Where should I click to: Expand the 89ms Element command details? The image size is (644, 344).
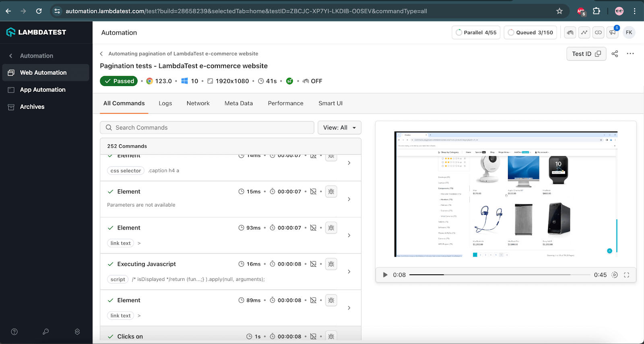pos(349,308)
